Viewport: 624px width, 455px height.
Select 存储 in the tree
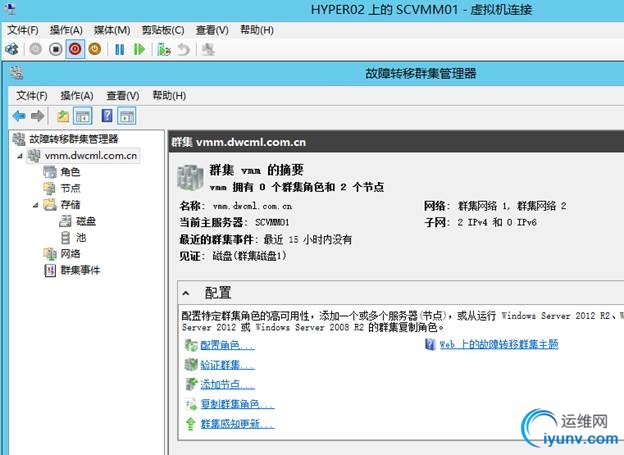coord(70,205)
